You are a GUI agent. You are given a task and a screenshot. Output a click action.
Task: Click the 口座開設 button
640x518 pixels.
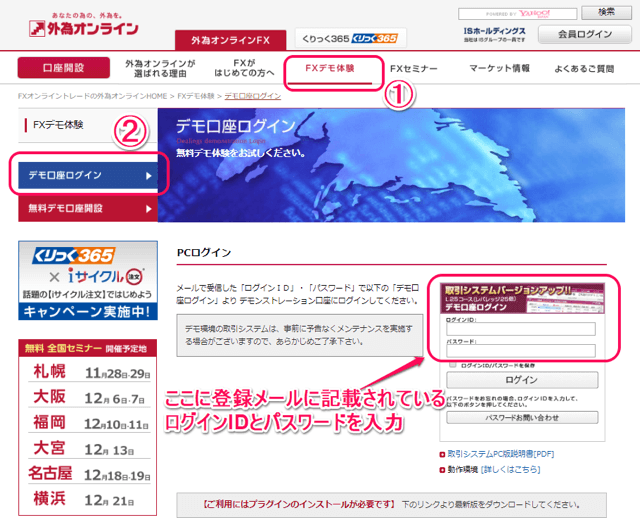pyautogui.click(x=64, y=68)
